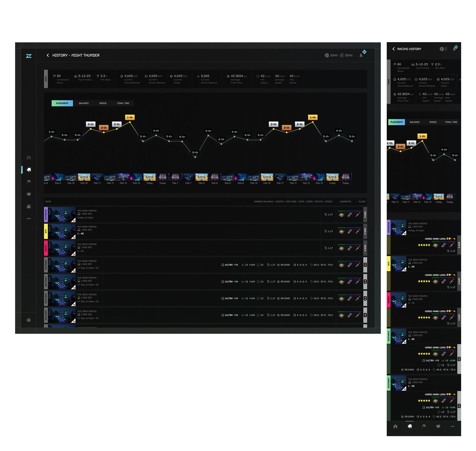Viewport: 476px width, 451px height.
Task: Select the Placement tab in the mobile view
Action: click(396, 122)
